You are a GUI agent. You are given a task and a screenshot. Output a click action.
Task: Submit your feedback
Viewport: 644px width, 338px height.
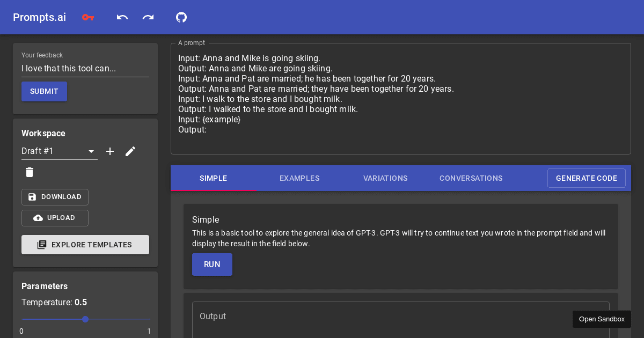[x=44, y=91]
